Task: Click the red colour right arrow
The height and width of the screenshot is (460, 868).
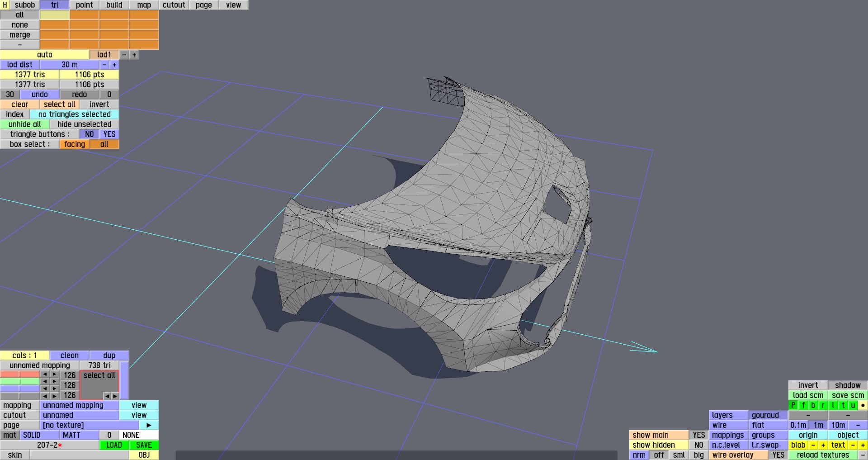Action: 55,375
